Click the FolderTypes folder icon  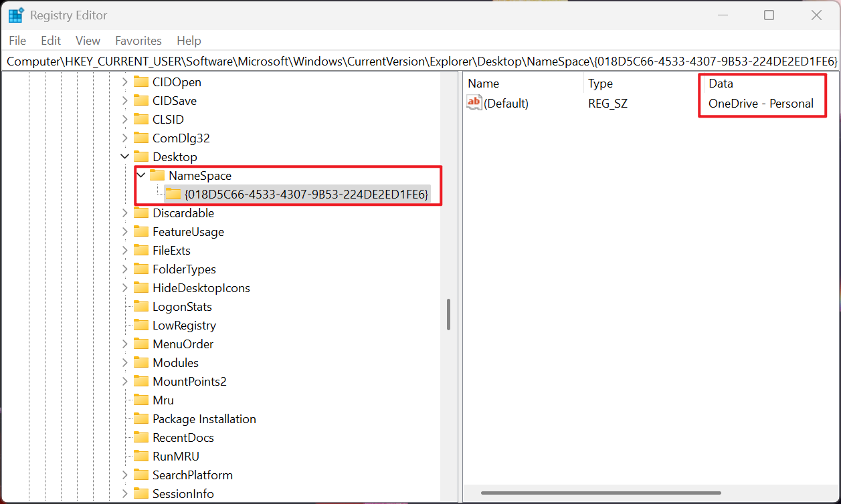(x=141, y=269)
